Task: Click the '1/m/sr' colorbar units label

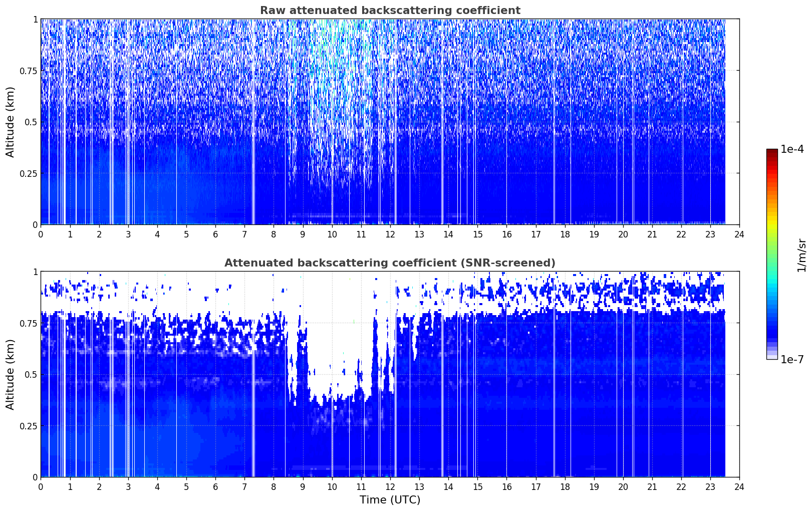Action: tap(801, 254)
